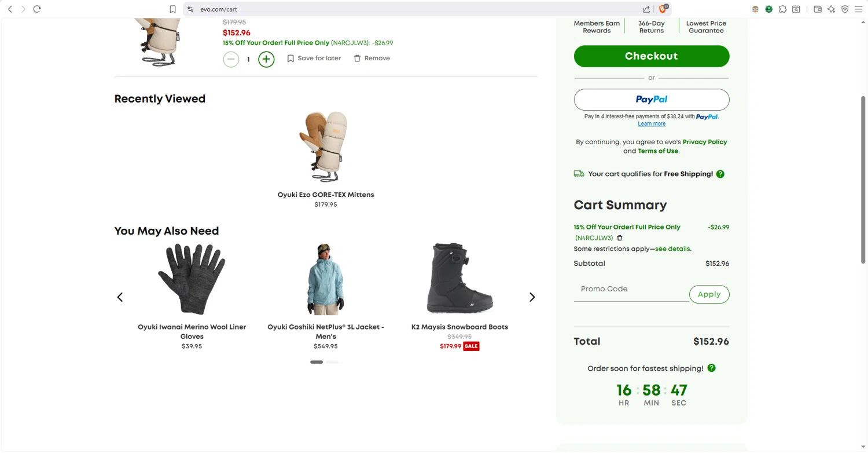Open Brave Wallet from the toolbar
Viewport: 868px width, 453px height.
coord(818,9)
